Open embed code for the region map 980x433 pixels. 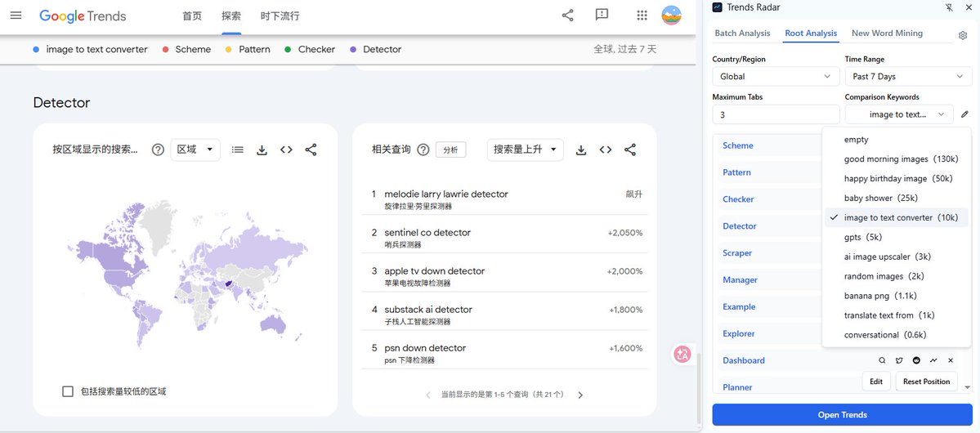286,150
